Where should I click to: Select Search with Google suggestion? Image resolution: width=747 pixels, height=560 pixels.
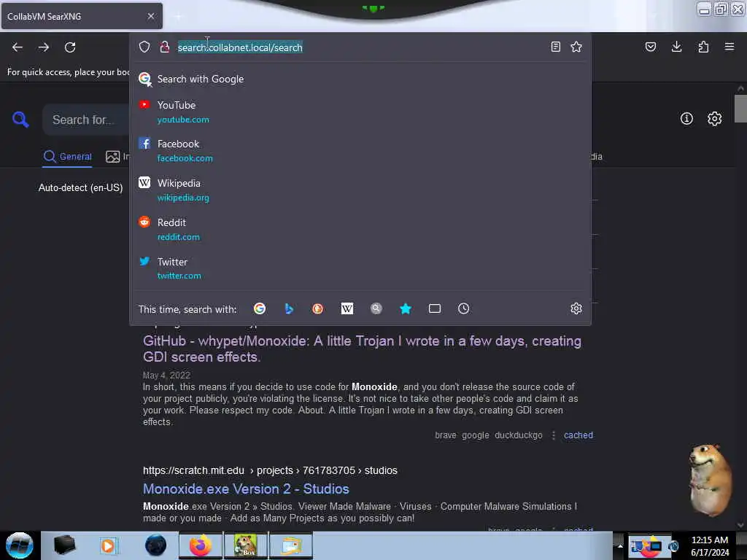[x=360, y=79]
